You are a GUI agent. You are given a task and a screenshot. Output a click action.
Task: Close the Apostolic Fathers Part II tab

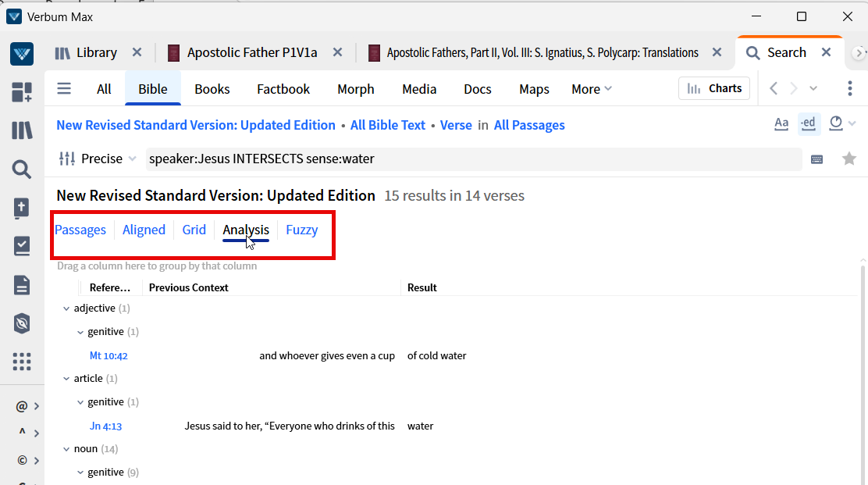click(717, 52)
